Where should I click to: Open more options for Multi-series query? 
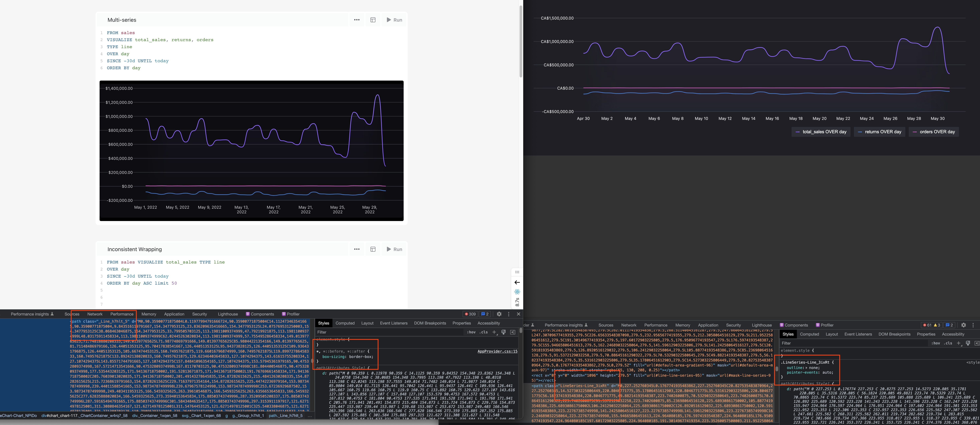coord(357,20)
